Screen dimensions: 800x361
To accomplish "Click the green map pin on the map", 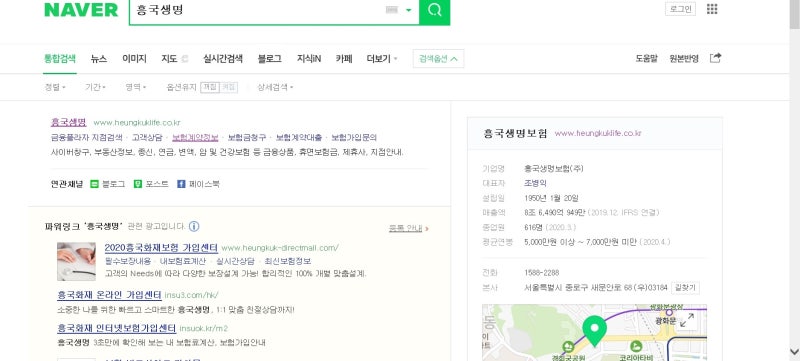I will coord(593,330).
